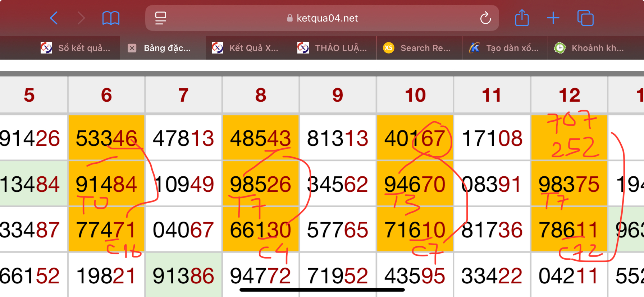Screen dimensions: 644x297
Task: Reload the page with refresh icon
Action: [x=485, y=18]
